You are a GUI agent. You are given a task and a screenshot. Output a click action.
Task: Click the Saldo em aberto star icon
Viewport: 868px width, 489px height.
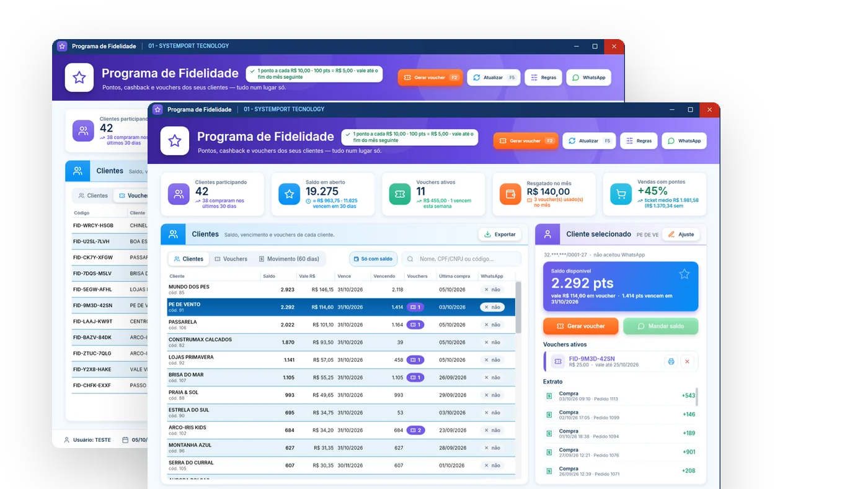click(x=289, y=194)
